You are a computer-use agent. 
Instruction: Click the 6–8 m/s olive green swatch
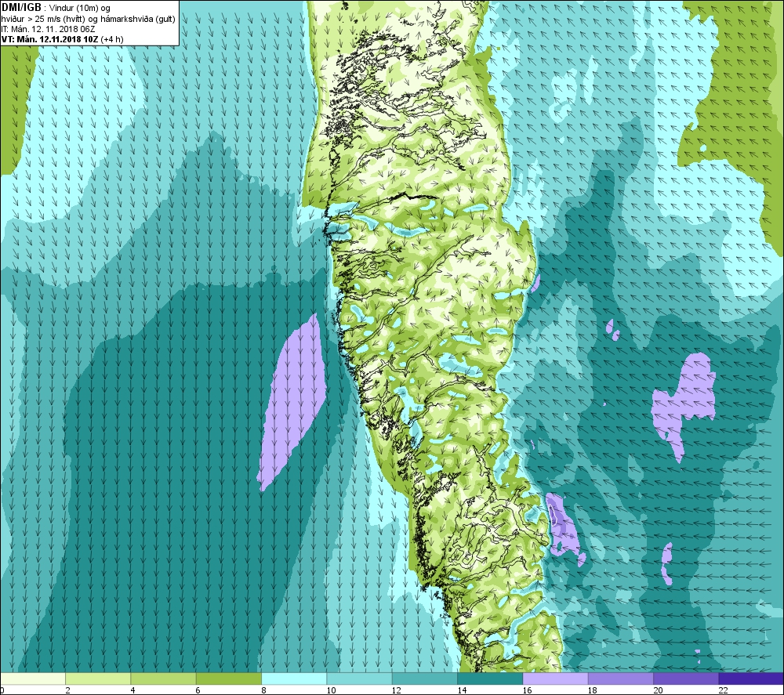[x=228, y=679]
